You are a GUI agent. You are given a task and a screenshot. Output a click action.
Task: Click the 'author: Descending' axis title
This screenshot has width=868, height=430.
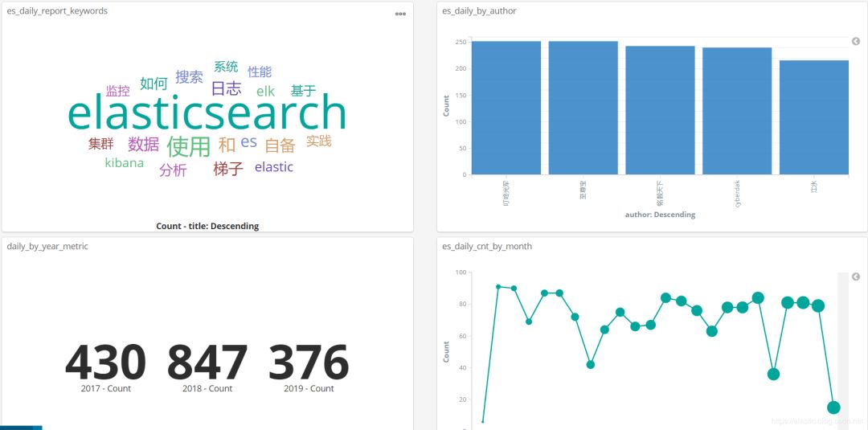(x=660, y=214)
